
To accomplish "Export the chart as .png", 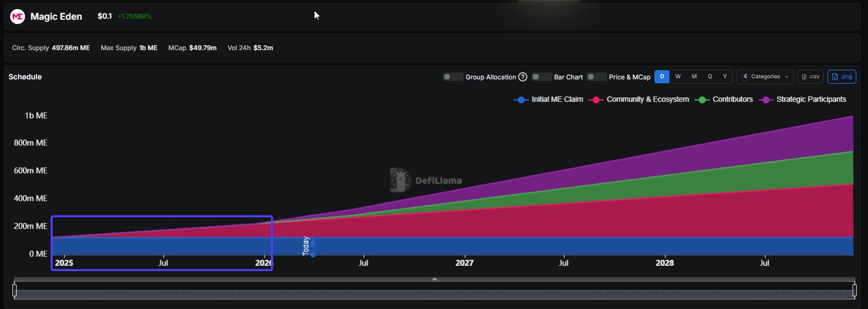I will (x=841, y=77).
